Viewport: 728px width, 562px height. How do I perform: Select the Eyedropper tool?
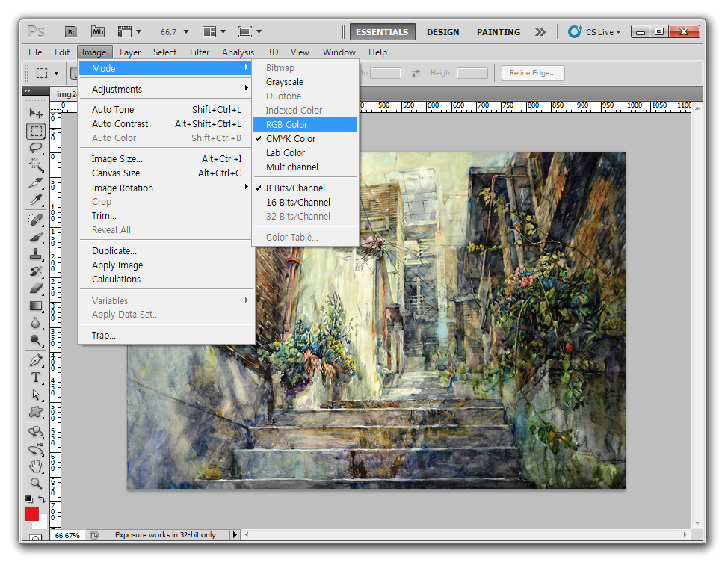36,199
